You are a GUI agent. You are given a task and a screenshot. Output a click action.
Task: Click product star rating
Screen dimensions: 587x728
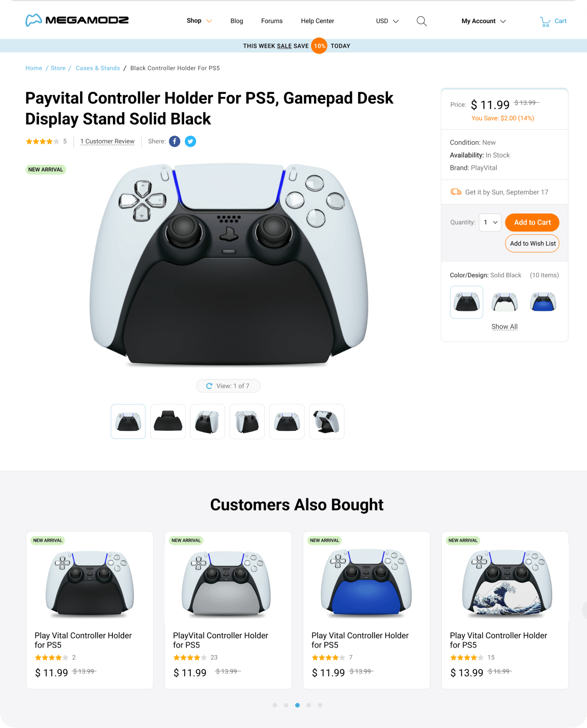[43, 142]
